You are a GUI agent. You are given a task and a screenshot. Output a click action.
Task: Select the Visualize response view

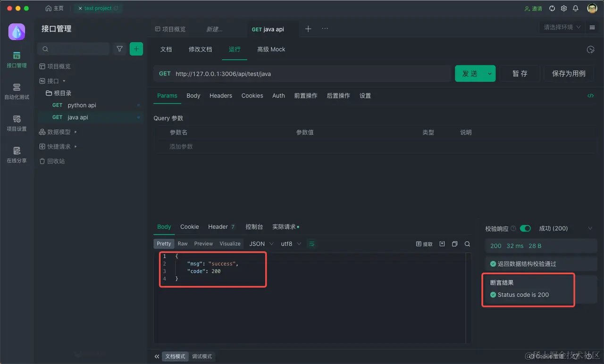tap(230, 244)
